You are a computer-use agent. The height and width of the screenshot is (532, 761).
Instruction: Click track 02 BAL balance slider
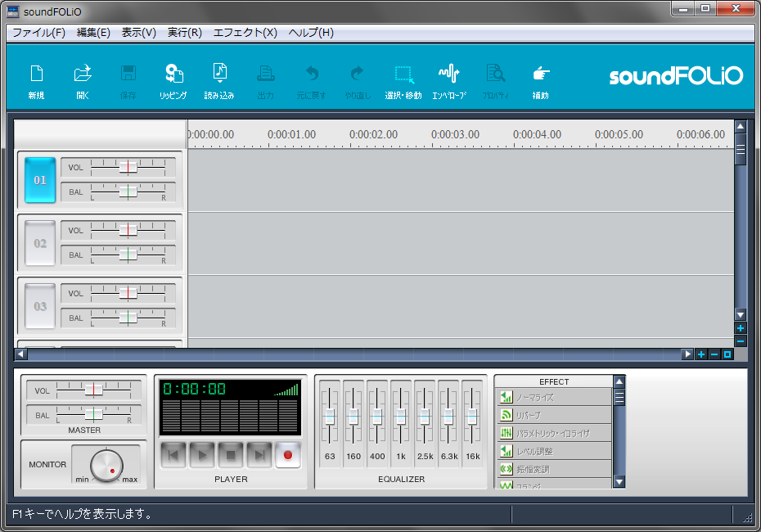(x=128, y=255)
